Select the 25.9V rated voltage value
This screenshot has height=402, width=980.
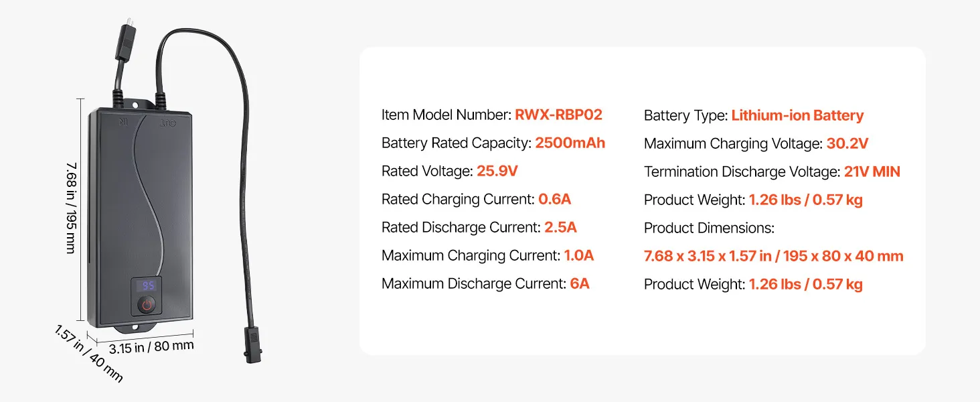497,172
